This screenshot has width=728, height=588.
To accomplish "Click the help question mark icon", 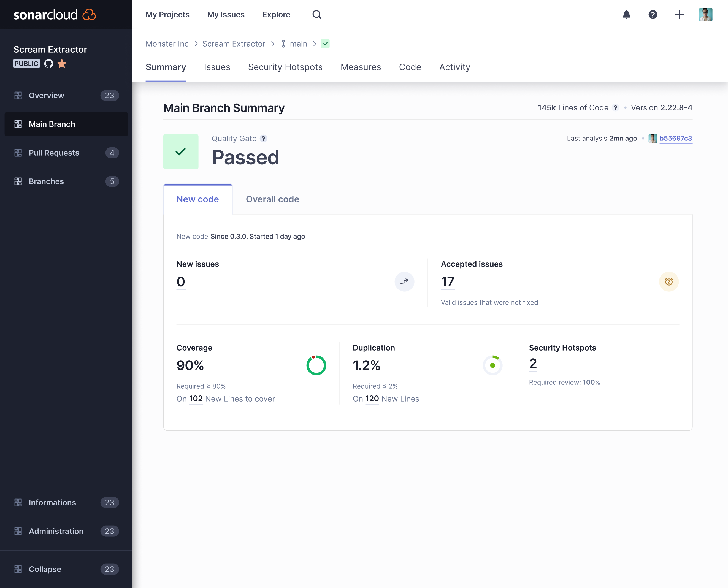I will point(654,14).
